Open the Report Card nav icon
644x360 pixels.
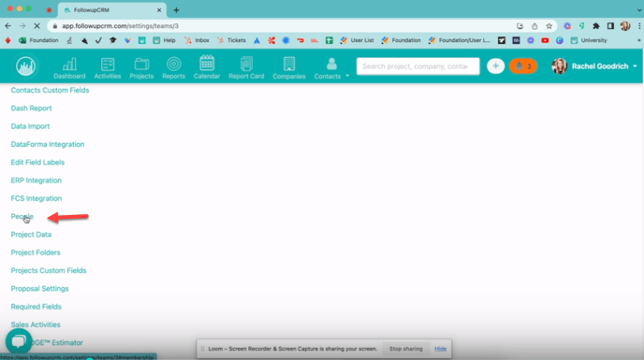click(x=246, y=68)
